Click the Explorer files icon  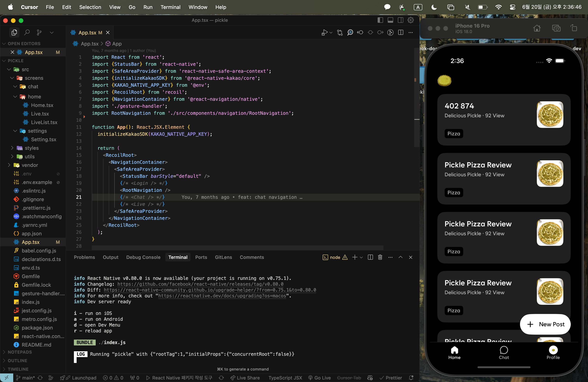(x=14, y=32)
